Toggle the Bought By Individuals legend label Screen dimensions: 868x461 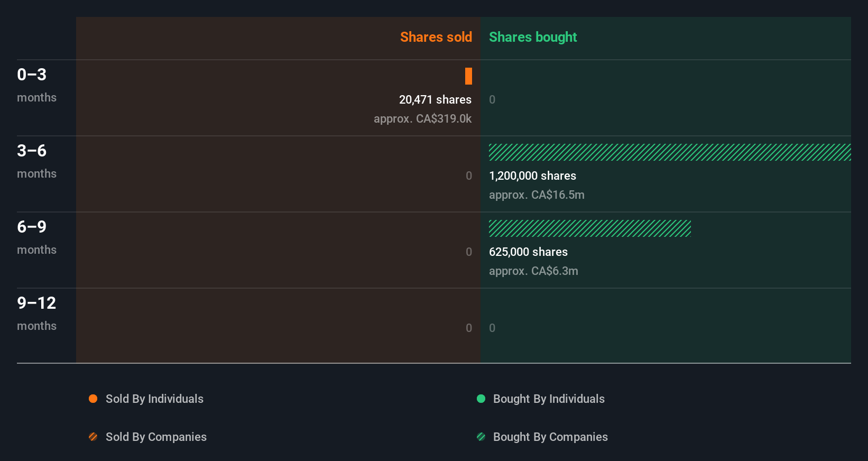[549, 399]
